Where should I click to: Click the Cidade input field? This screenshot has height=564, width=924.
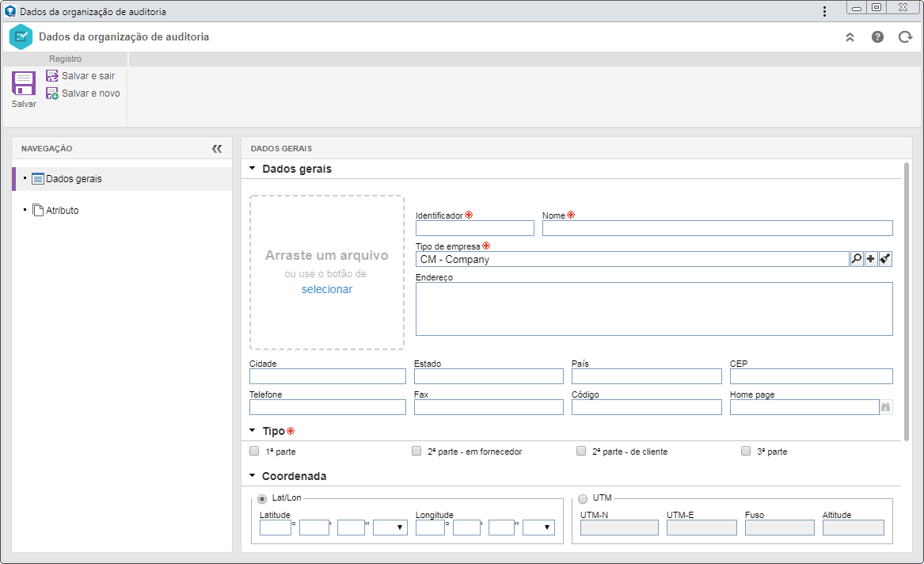click(x=328, y=376)
